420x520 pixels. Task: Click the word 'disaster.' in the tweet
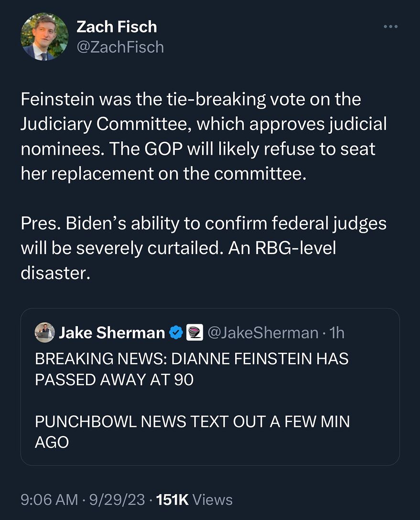tap(55, 273)
